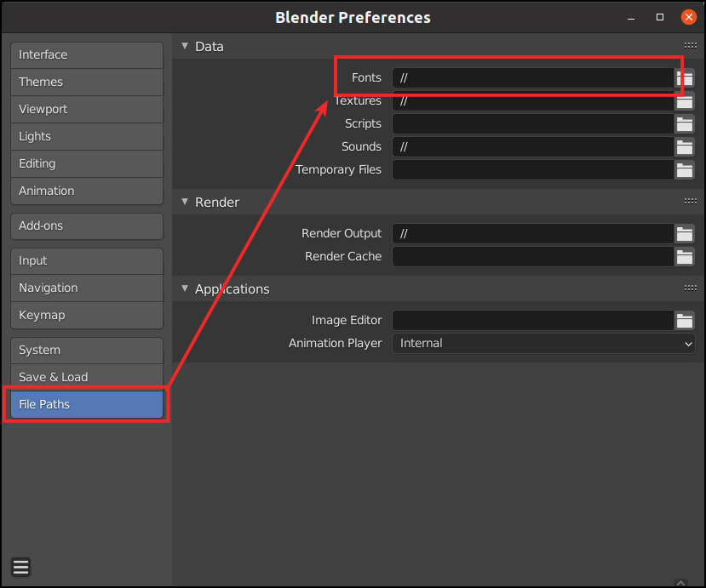Image resolution: width=706 pixels, height=588 pixels.
Task: Open the System tab
Action: [87, 350]
